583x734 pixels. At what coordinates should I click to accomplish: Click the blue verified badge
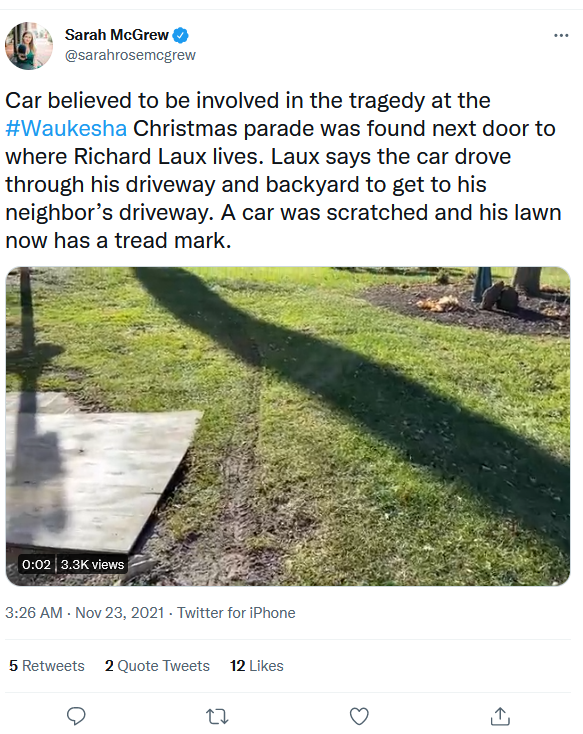181,35
